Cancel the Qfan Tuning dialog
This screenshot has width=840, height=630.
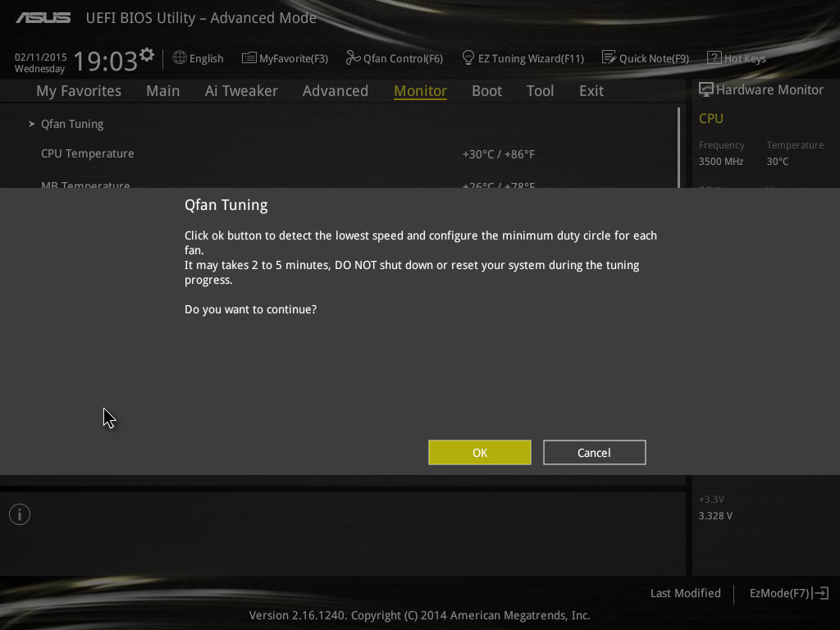[594, 453]
